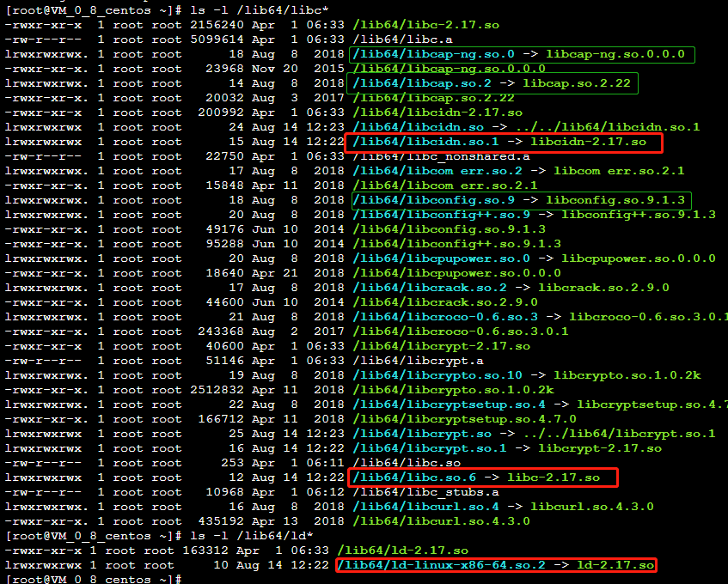
Task: Click timestamp 06:12 of libc_stubs.a row
Action: (325, 492)
